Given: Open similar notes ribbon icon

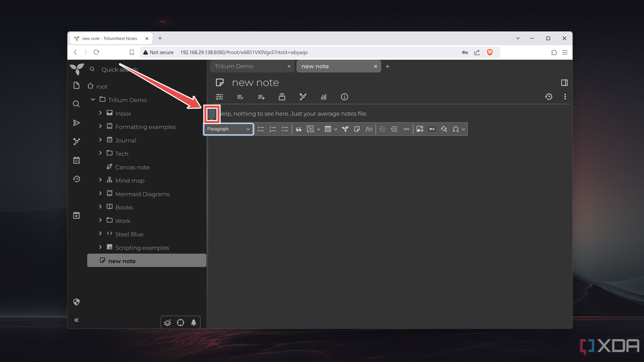Looking at the screenshot, I should click(x=324, y=97).
